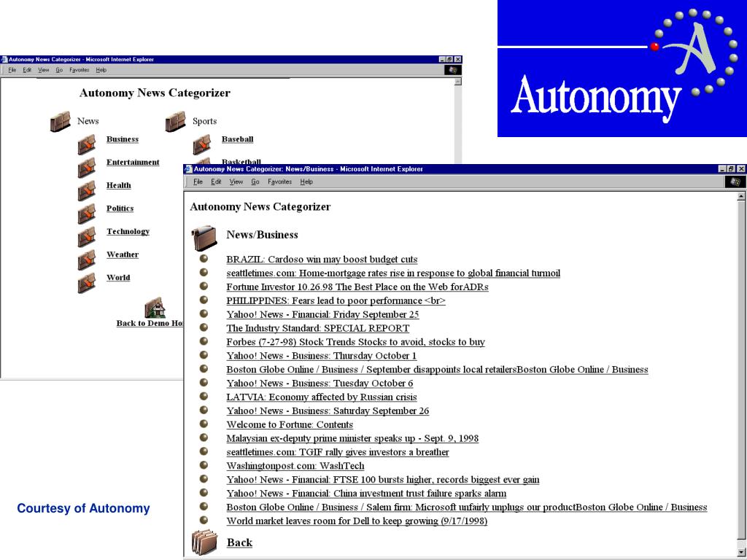Follow the Back to Demo Home link
This screenshot has width=747, height=560.
(x=150, y=323)
